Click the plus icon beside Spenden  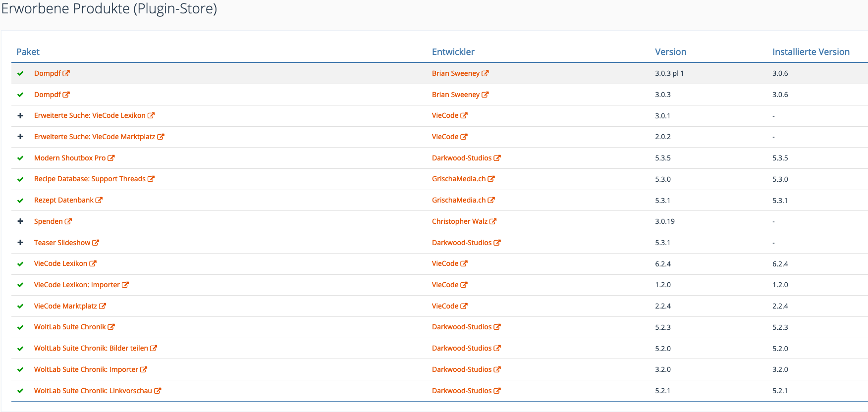(x=20, y=221)
